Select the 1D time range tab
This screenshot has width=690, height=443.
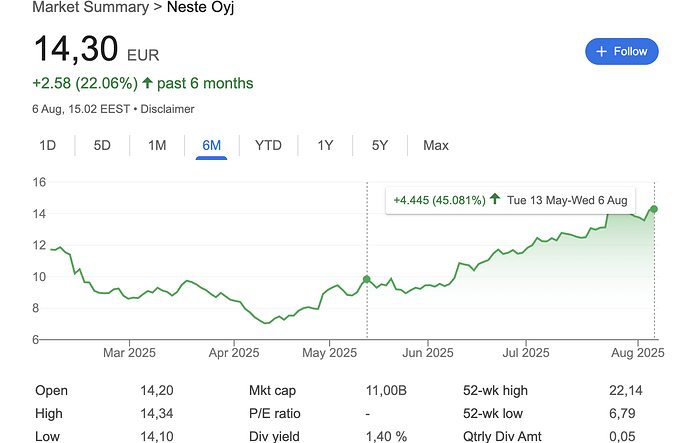coord(48,145)
